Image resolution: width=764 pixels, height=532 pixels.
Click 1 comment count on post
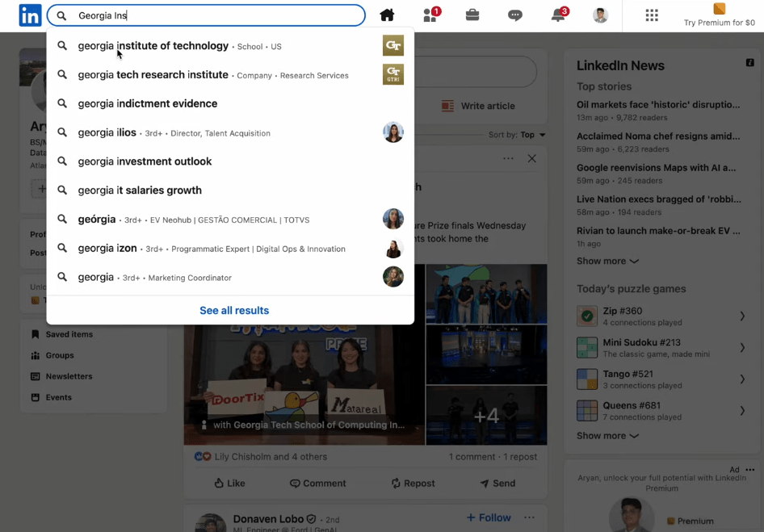472,456
